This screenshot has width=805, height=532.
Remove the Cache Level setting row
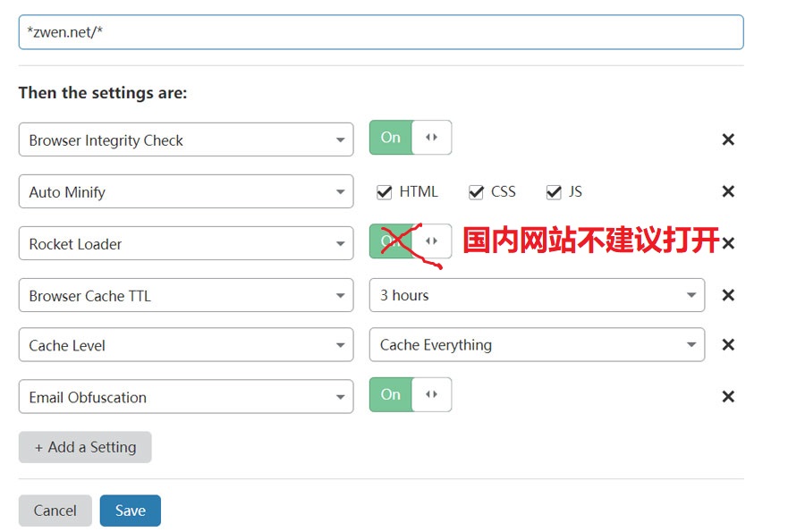[x=728, y=345]
